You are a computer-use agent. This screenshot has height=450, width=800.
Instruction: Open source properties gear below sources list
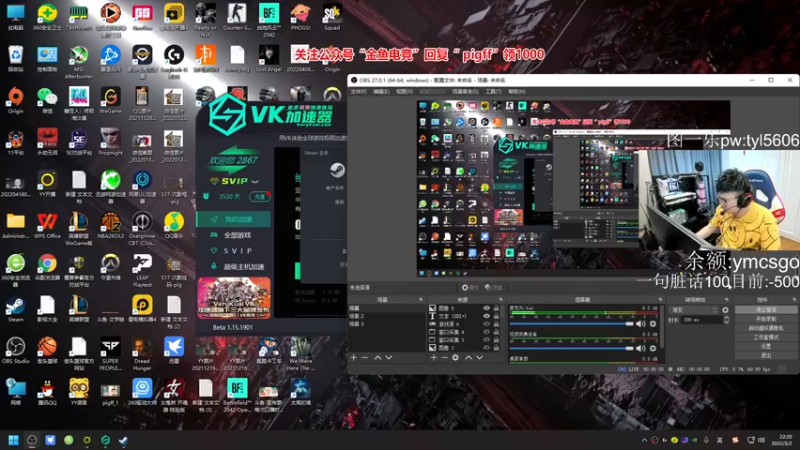click(x=455, y=358)
